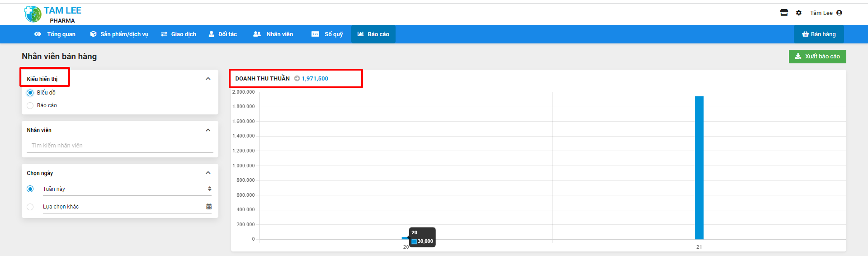Screen dimensions: 868x256
Task: Click the exchange arrows icon of Giao dịch
Action: pos(164,34)
